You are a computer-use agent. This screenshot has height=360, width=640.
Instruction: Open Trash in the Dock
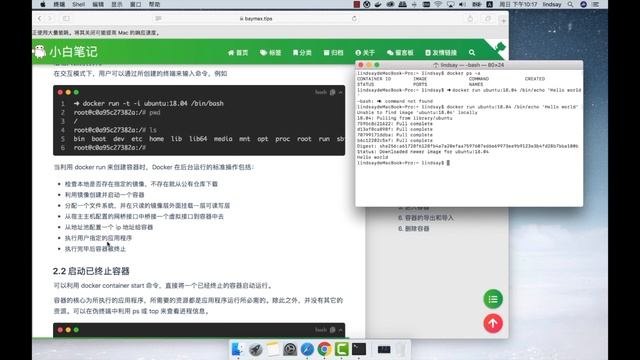[x=402, y=349]
